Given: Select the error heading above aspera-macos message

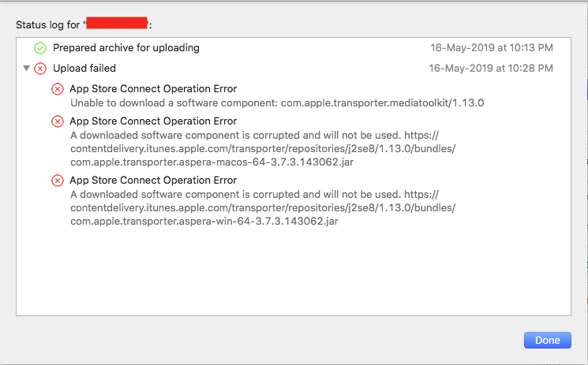Looking at the screenshot, I should (x=153, y=121).
